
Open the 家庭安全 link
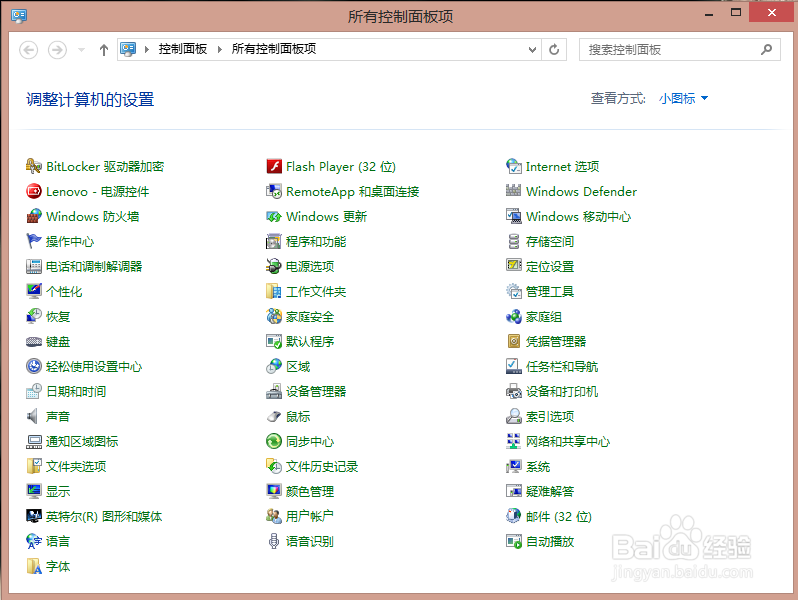pos(309,317)
